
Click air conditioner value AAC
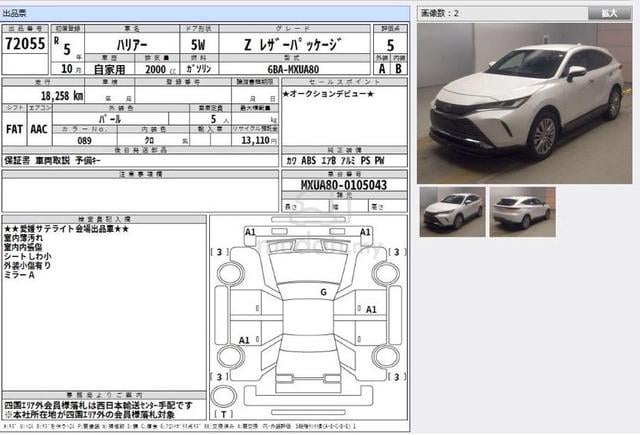[x=39, y=129]
